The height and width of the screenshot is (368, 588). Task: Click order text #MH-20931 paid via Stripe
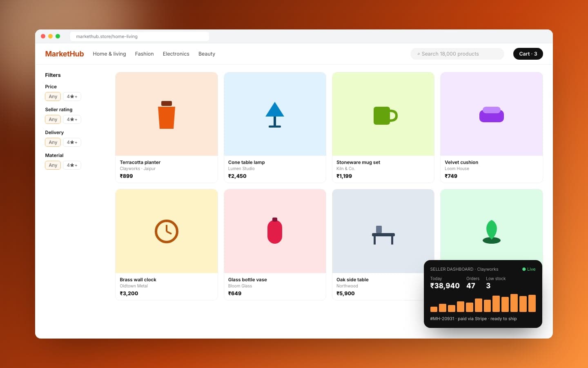[x=473, y=319]
